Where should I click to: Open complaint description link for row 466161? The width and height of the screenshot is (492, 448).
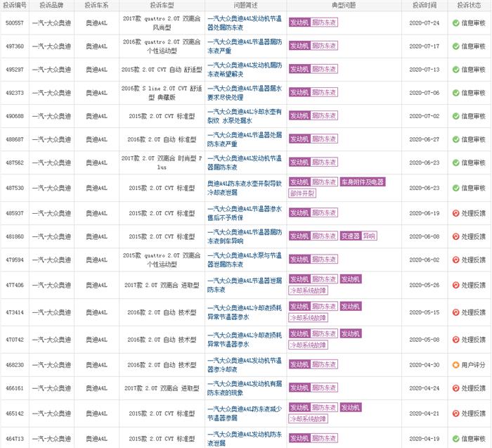coord(245,388)
